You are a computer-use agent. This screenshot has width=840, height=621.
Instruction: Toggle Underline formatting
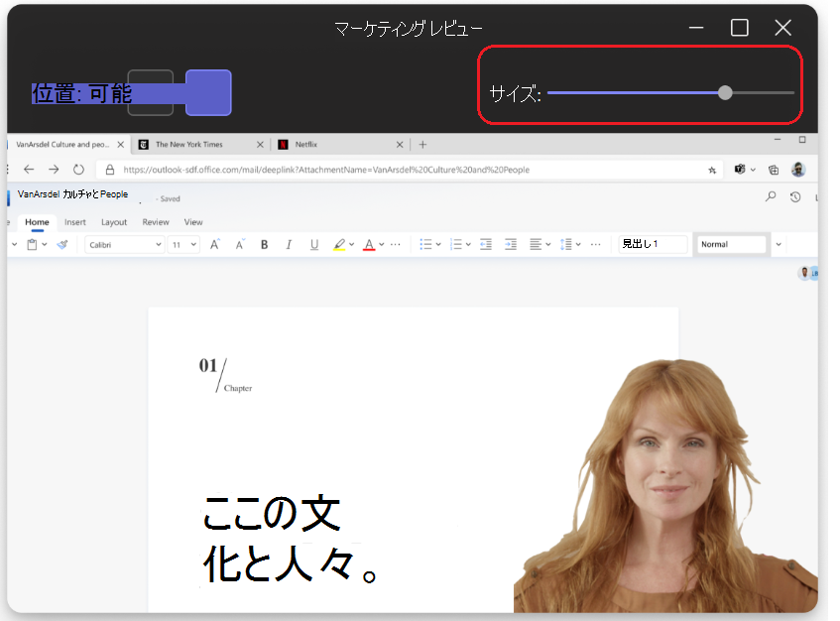point(314,245)
